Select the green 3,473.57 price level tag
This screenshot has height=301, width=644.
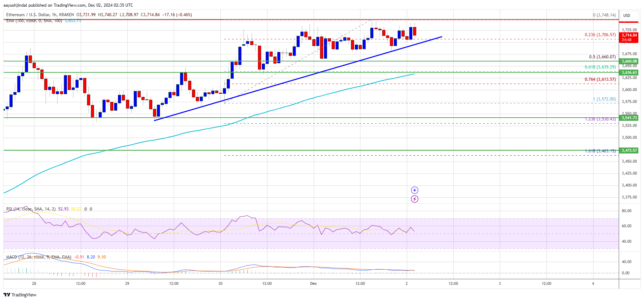click(x=629, y=150)
